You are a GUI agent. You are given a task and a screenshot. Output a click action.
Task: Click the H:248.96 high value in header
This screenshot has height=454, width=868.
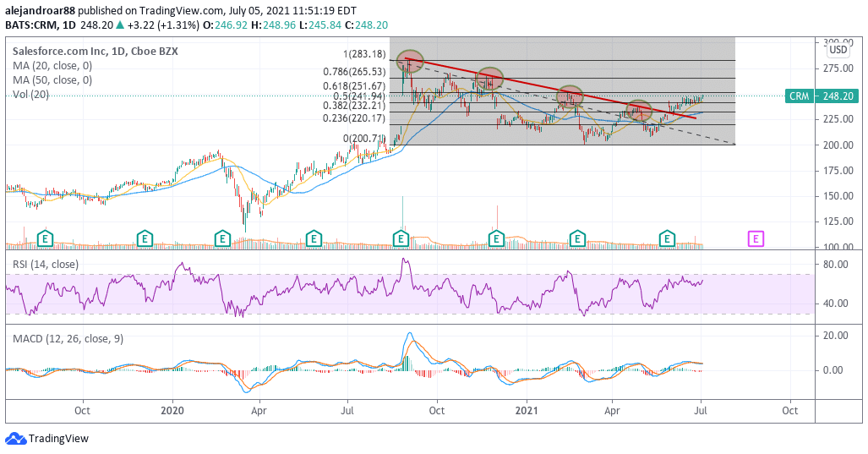(272, 25)
